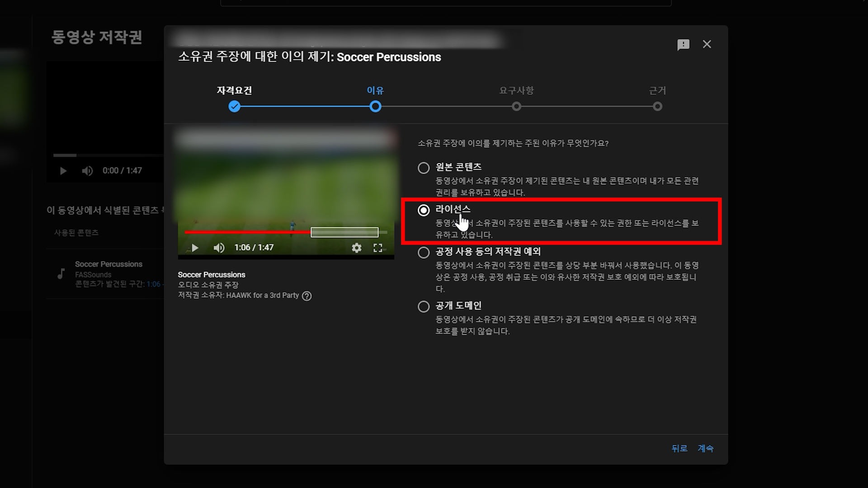Click the 이유 step marker
868x488 pixels.
pyautogui.click(x=375, y=107)
